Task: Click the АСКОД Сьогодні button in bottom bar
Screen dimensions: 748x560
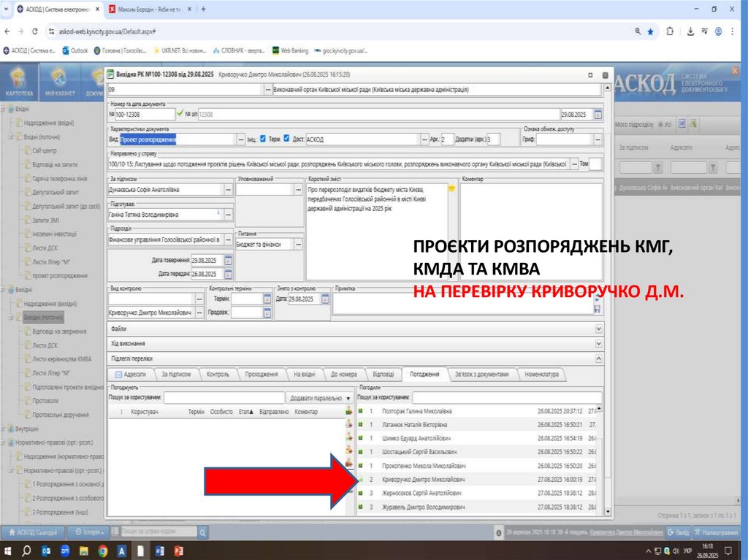Action: [x=33, y=532]
